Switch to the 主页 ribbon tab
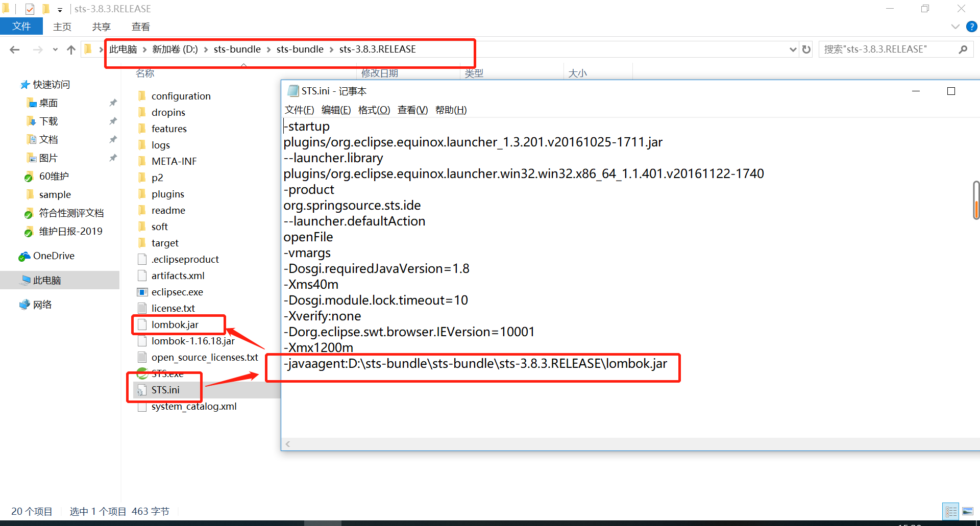This screenshot has width=980, height=526. tap(62, 27)
